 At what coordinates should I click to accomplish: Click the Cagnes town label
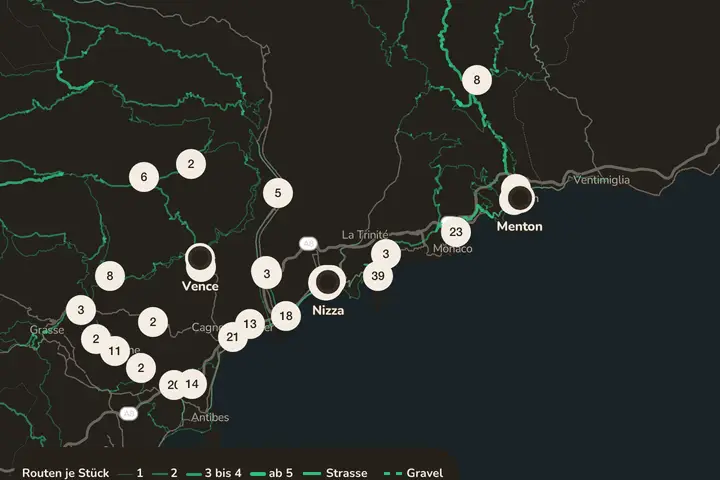click(205, 328)
